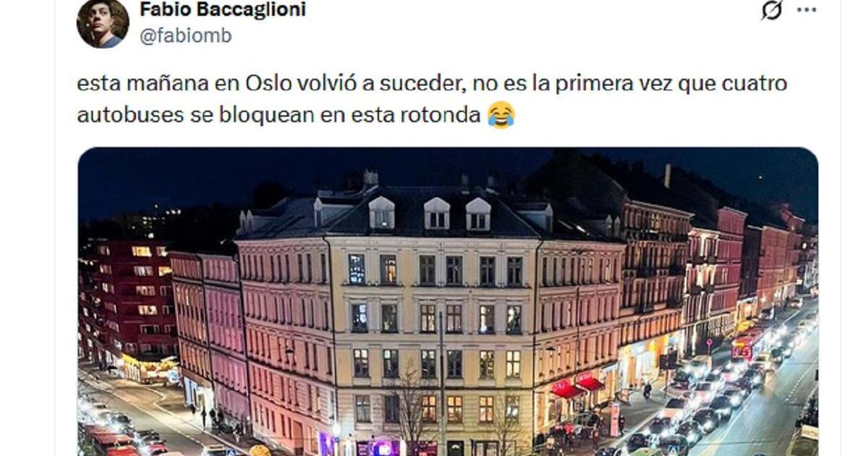868x456 pixels.
Task: Click the word "Oslo" in the tweet
Action: [265, 84]
